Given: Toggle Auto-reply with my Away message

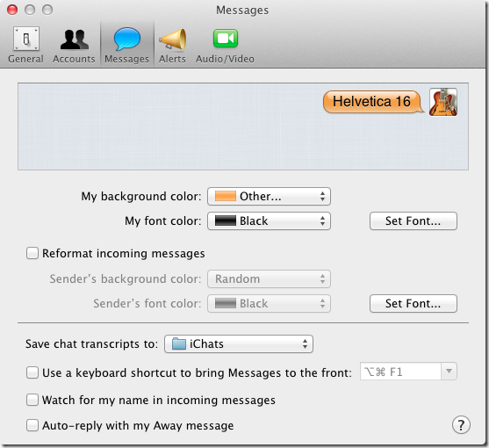Looking at the screenshot, I should (x=32, y=425).
